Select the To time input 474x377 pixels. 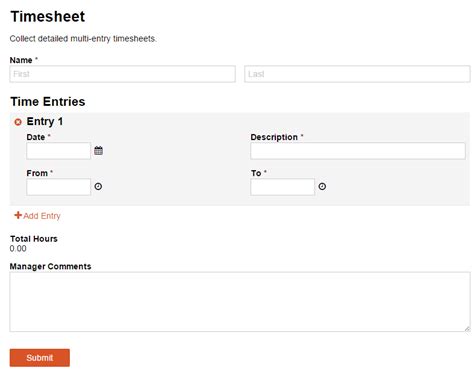pos(282,187)
